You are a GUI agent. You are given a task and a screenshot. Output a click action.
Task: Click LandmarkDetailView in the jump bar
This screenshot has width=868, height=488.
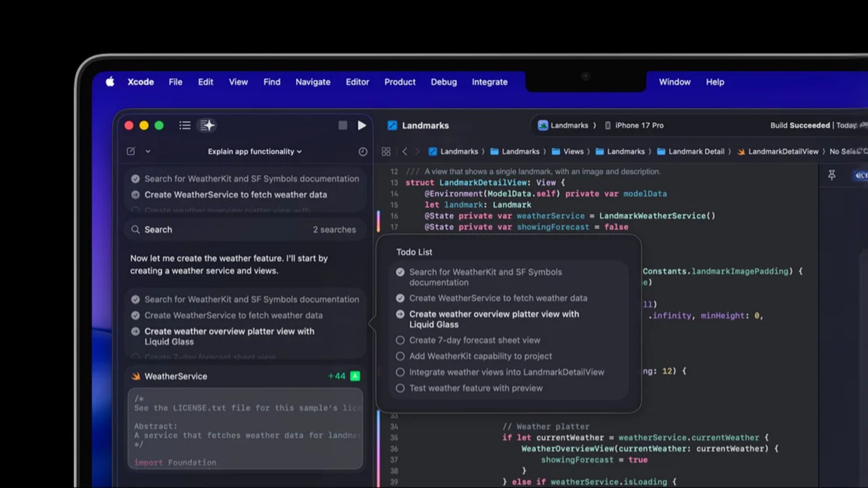tap(783, 152)
